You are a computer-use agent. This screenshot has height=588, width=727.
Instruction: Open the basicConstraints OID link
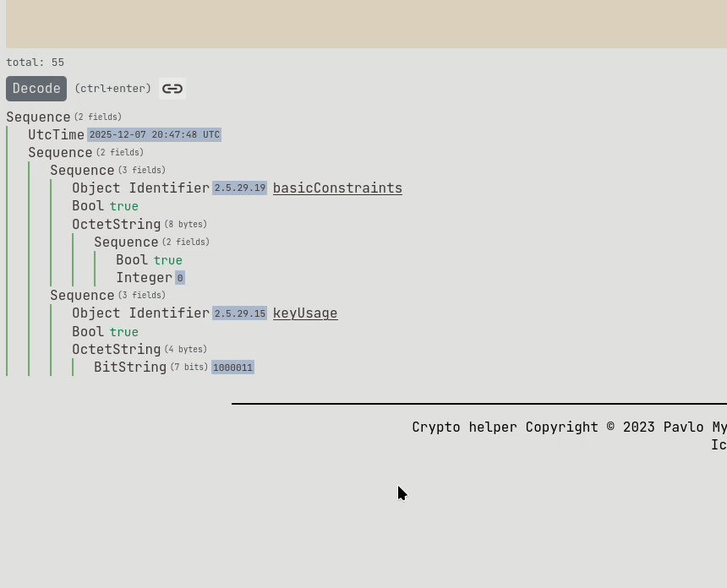(x=337, y=188)
